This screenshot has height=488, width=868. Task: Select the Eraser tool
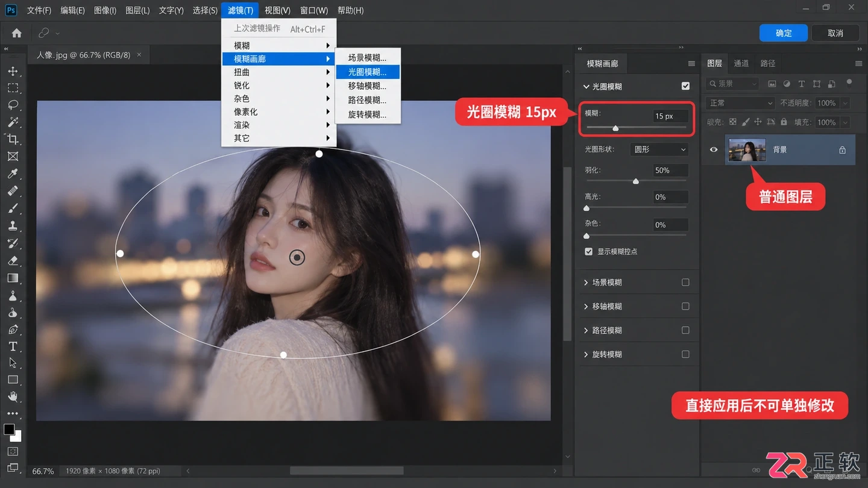click(13, 261)
